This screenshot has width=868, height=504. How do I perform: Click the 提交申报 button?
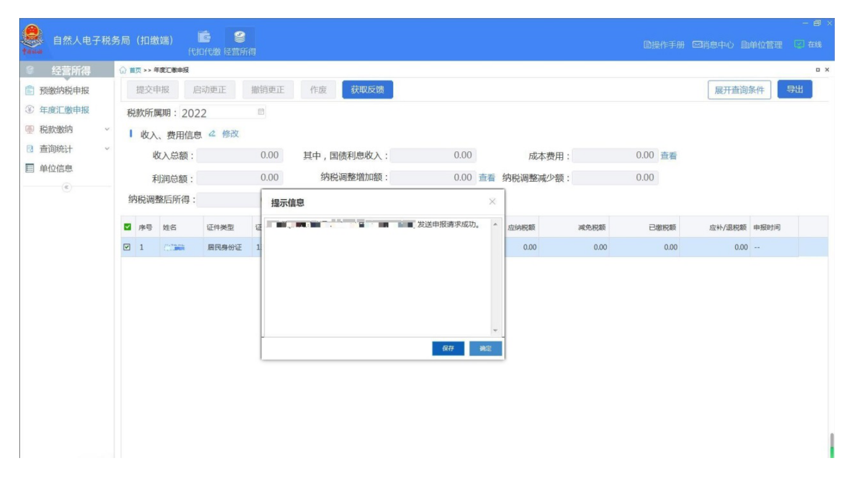[x=153, y=90]
